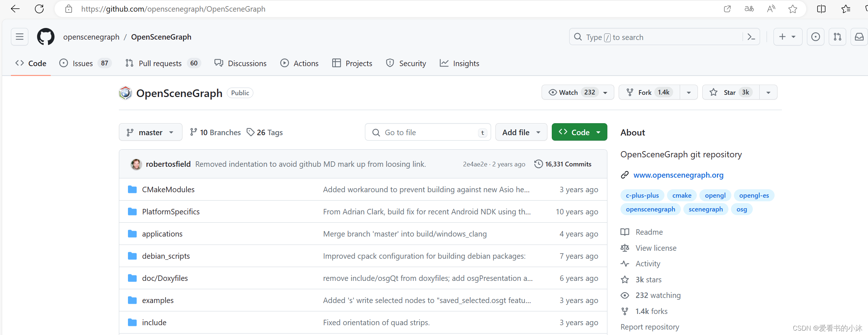Viewport: 868px width, 335px height.
Task: Expand the Fork options dropdown arrow
Action: click(x=689, y=92)
